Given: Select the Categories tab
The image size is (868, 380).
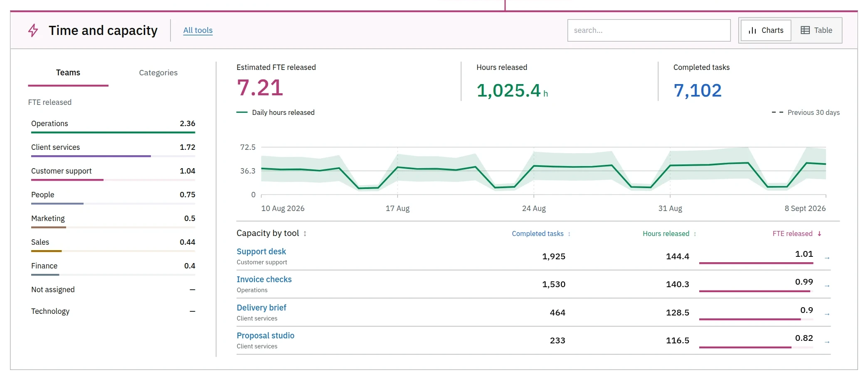Looking at the screenshot, I should point(158,73).
